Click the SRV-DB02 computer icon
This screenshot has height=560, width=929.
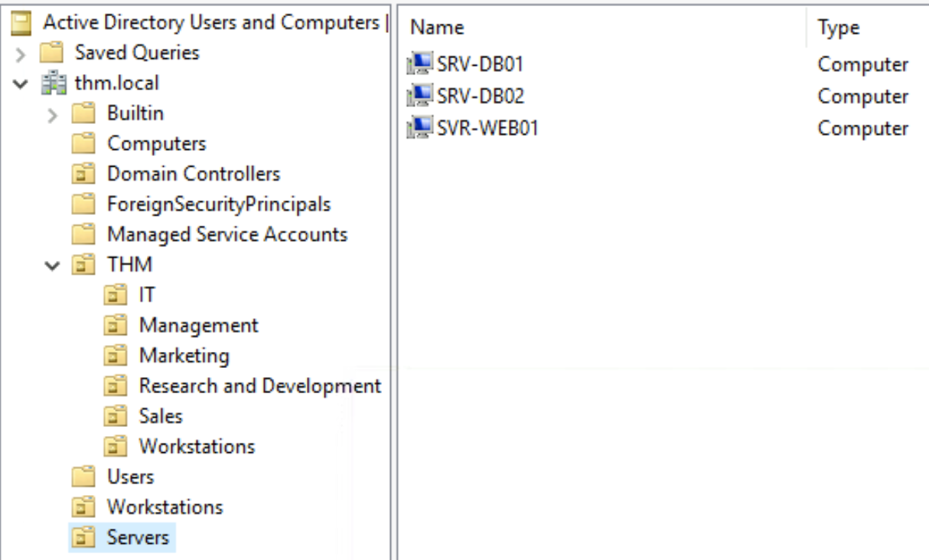422,96
